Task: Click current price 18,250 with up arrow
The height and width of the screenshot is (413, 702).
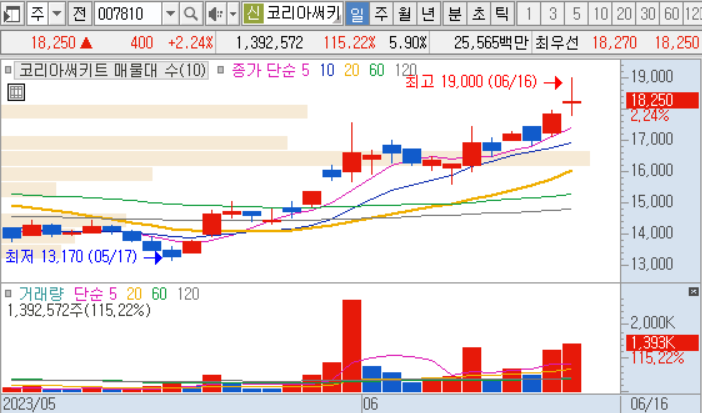Action: (62, 43)
